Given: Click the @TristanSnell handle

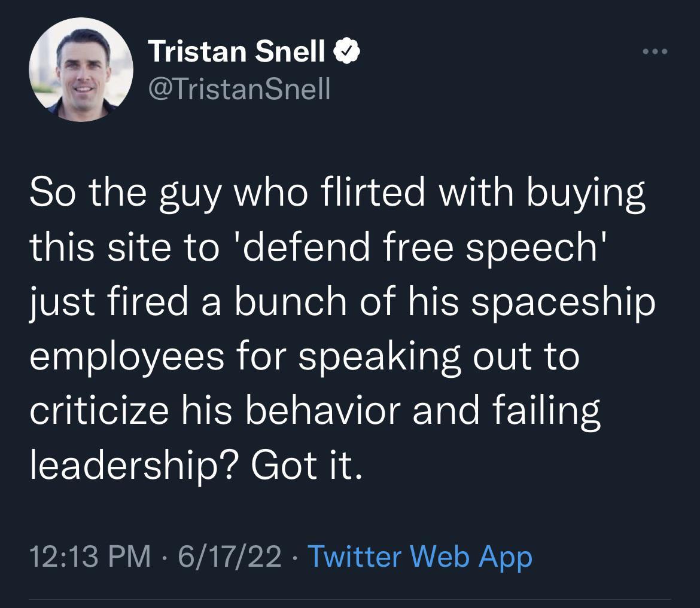Looking at the screenshot, I should [239, 88].
